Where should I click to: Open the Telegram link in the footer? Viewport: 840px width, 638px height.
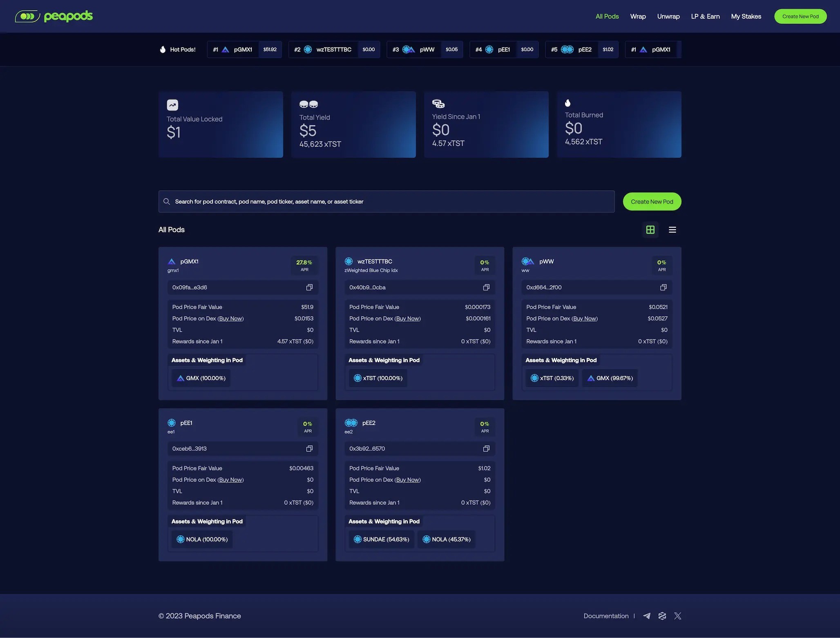(x=647, y=616)
